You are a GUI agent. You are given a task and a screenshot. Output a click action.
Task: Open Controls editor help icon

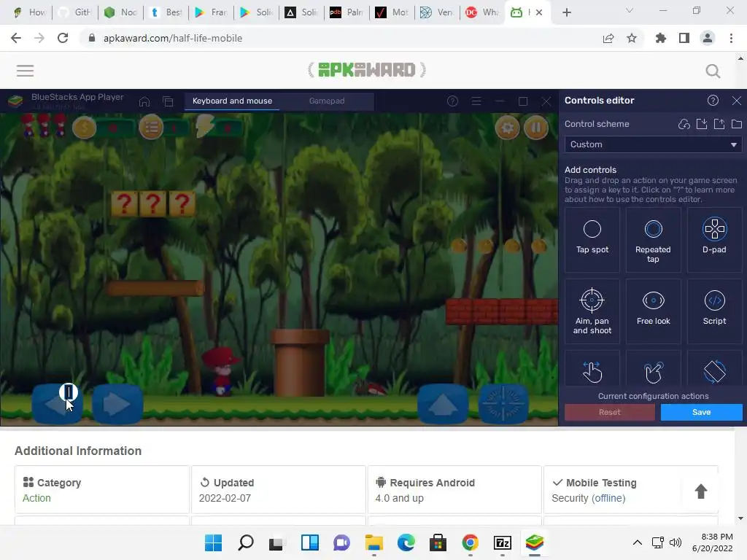click(x=713, y=101)
